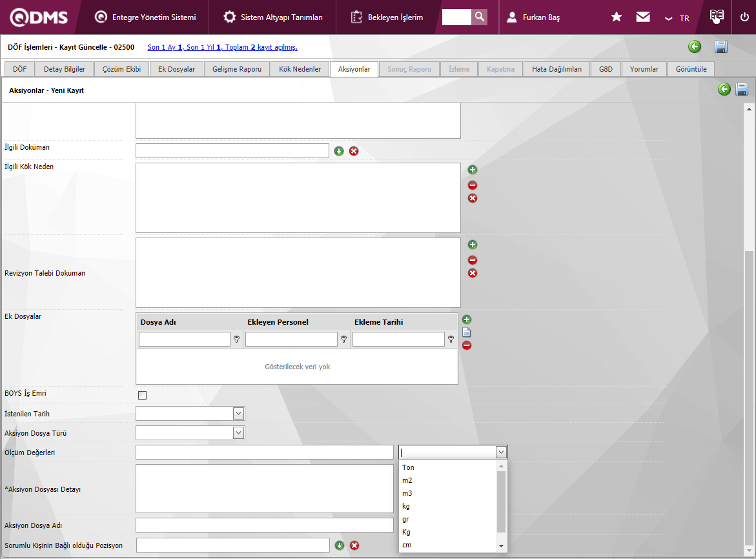Click the top green back arrow
Screen dimensions: 756x559
[x=695, y=46]
